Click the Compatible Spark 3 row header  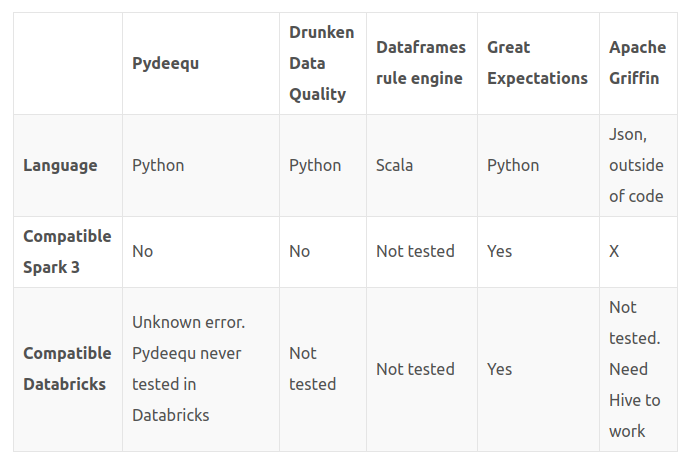pos(67,251)
